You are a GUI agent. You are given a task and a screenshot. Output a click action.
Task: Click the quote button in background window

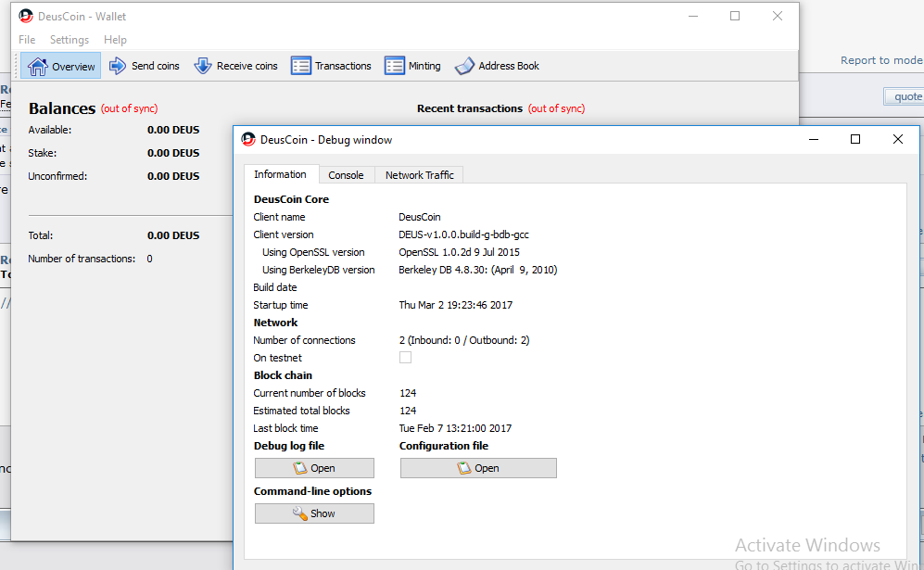(906, 96)
